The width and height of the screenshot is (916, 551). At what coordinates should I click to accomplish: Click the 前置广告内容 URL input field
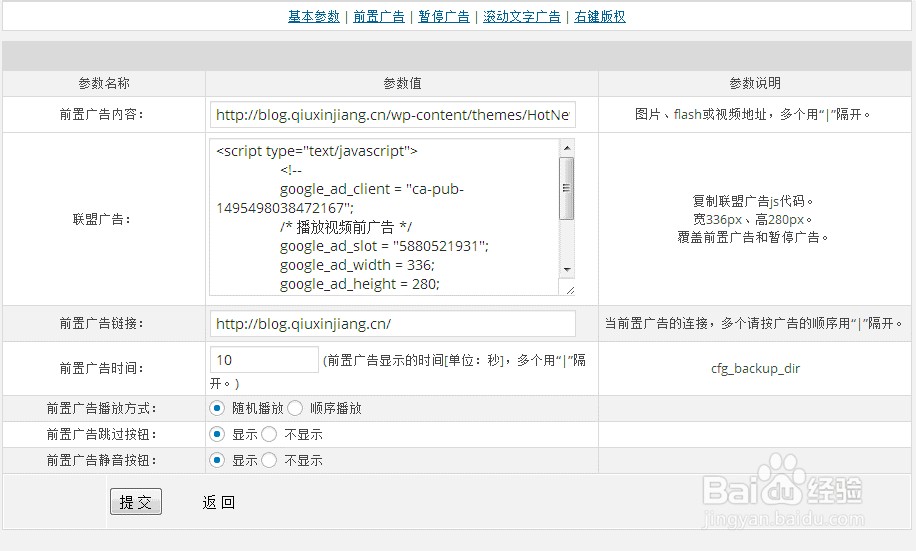click(393, 115)
